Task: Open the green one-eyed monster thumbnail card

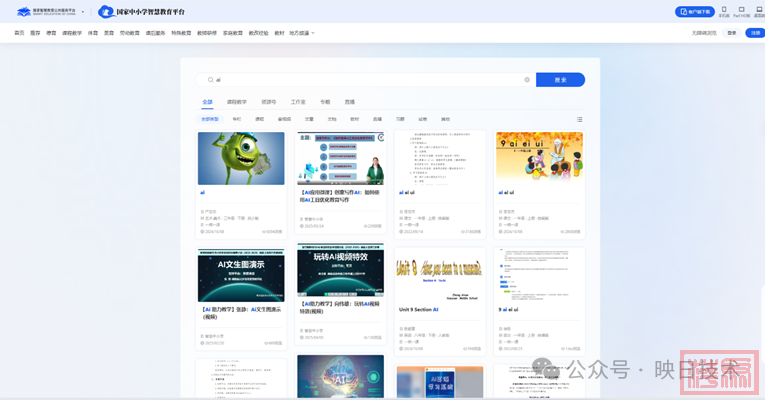Action: tap(241, 159)
